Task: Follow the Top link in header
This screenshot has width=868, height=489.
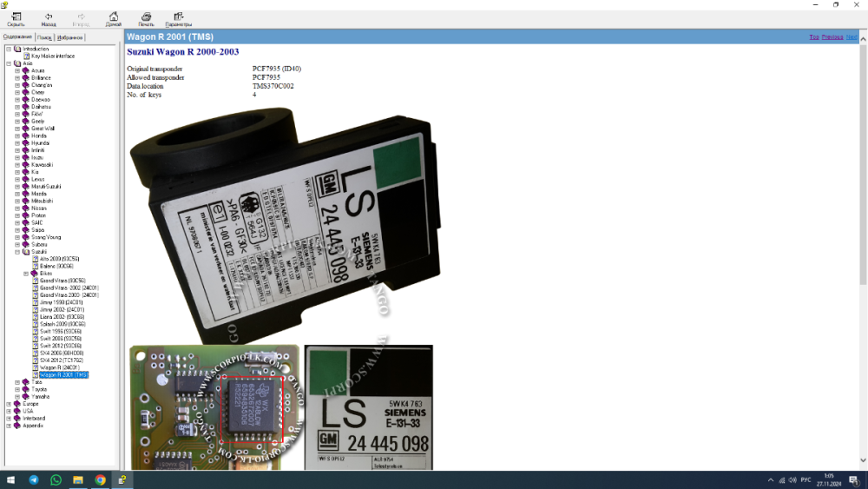Action: 814,37
